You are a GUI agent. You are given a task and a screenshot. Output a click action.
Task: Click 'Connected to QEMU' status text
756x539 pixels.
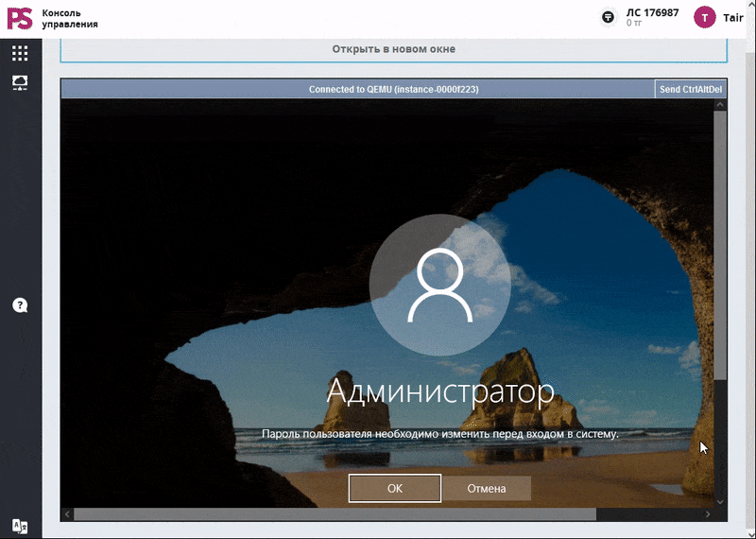[393, 89]
